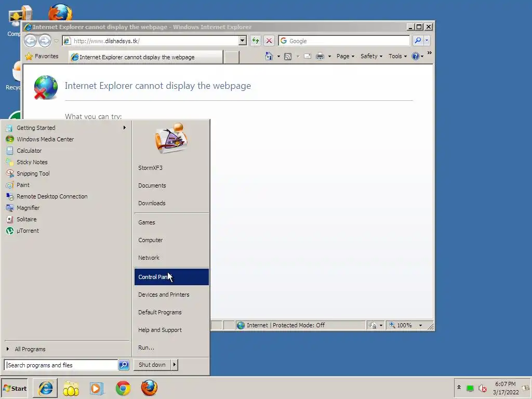Click the Shut down button

[152, 365]
